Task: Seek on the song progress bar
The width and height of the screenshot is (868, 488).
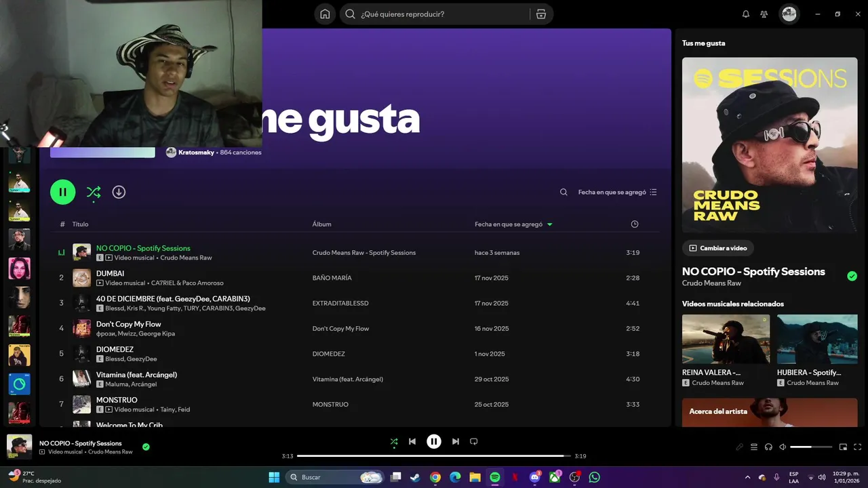Action: point(434,456)
